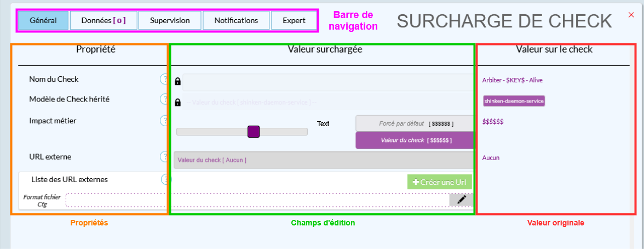Switch to the Données tab
The width and height of the screenshot is (644, 249).
point(103,20)
